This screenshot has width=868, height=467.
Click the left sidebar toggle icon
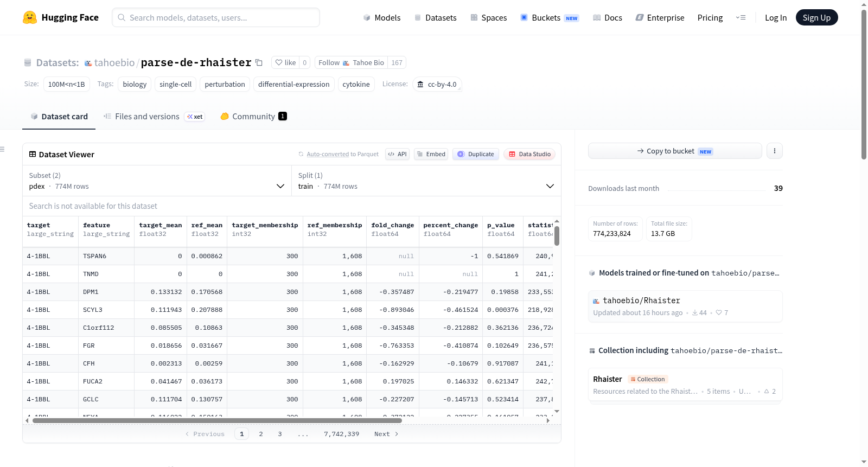[x=2, y=149]
